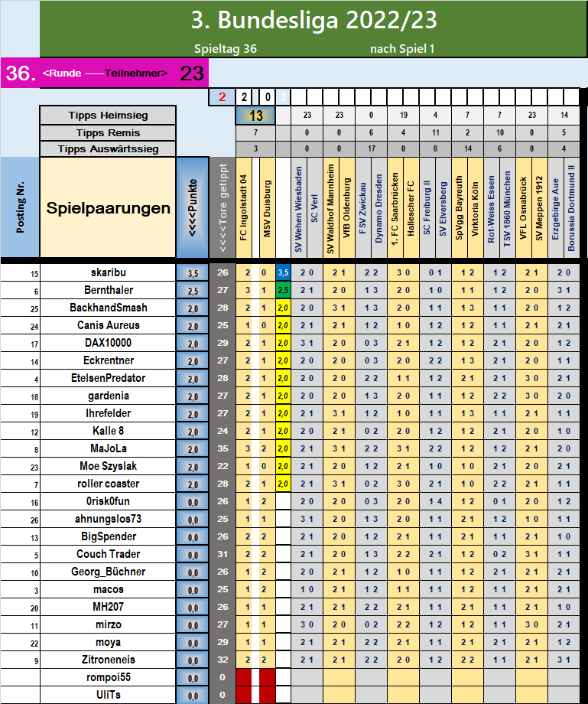
Task: Click the '3. Bundesliga 2022/23' title
Action: click(x=314, y=20)
